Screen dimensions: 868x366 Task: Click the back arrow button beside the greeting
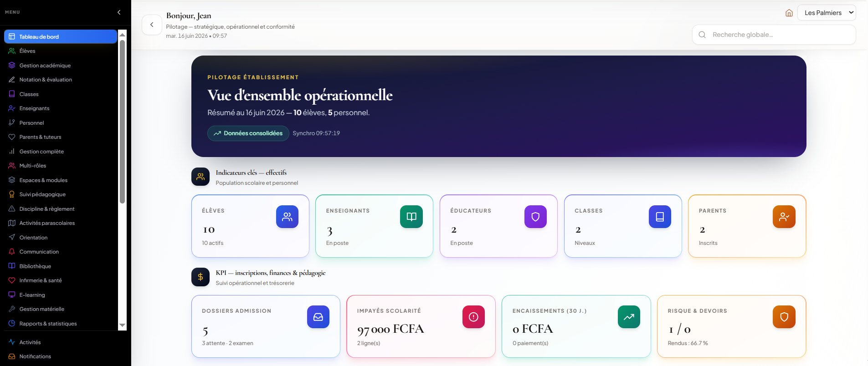pos(152,25)
